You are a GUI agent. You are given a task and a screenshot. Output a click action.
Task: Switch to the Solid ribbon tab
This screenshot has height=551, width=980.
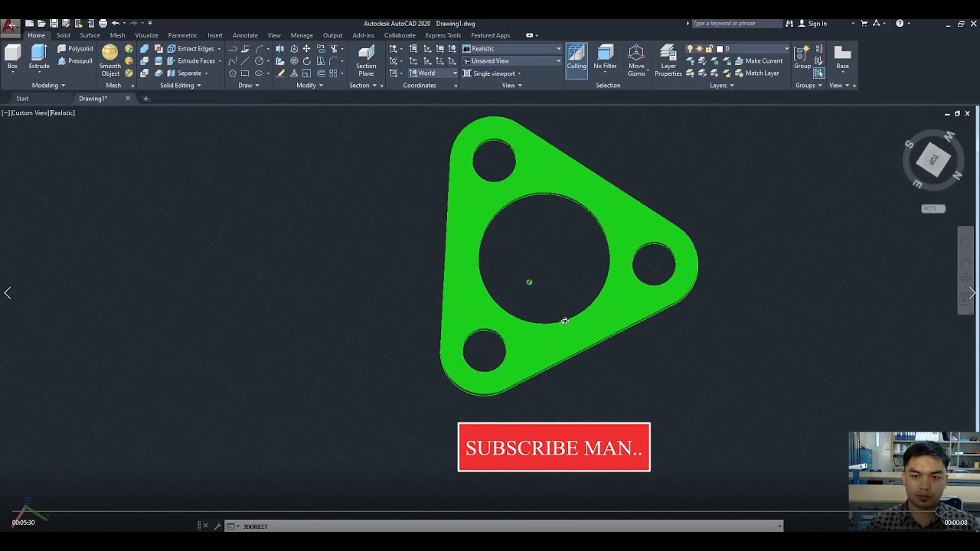(63, 35)
